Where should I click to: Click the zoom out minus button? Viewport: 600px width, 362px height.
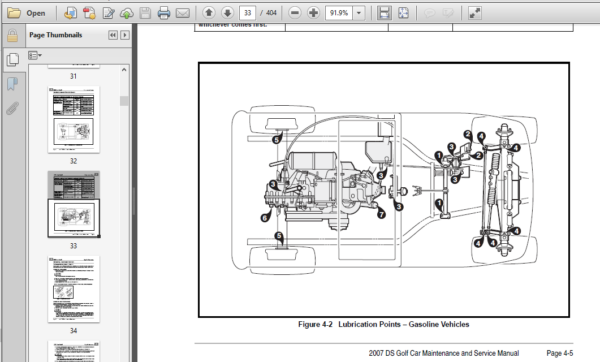(x=295, y=13)
